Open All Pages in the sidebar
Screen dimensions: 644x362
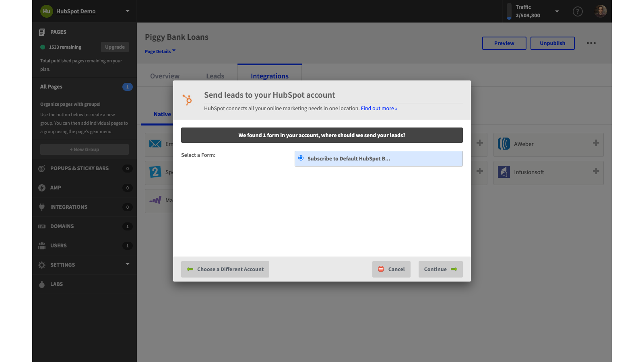click(x=51, y=86)
